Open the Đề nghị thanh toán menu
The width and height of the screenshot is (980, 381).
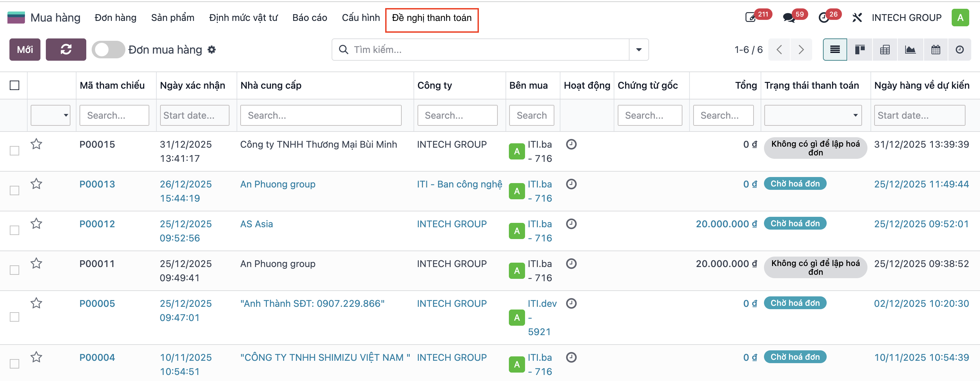(x=432, y=18)
